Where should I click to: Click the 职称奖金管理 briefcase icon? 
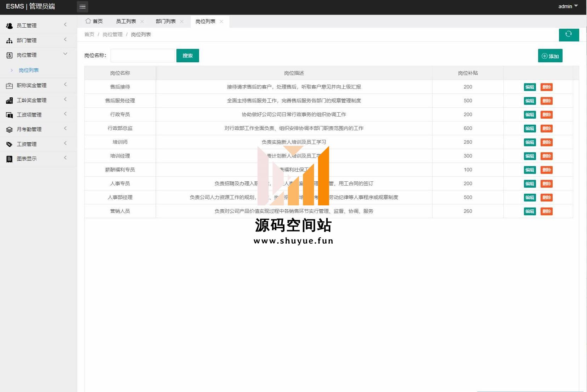[x=10, y=85]
